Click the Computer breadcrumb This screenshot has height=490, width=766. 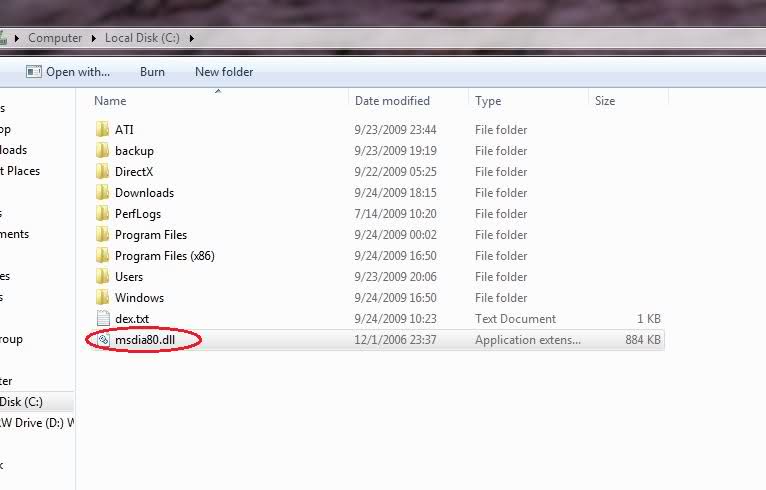[x=55, y=38]
